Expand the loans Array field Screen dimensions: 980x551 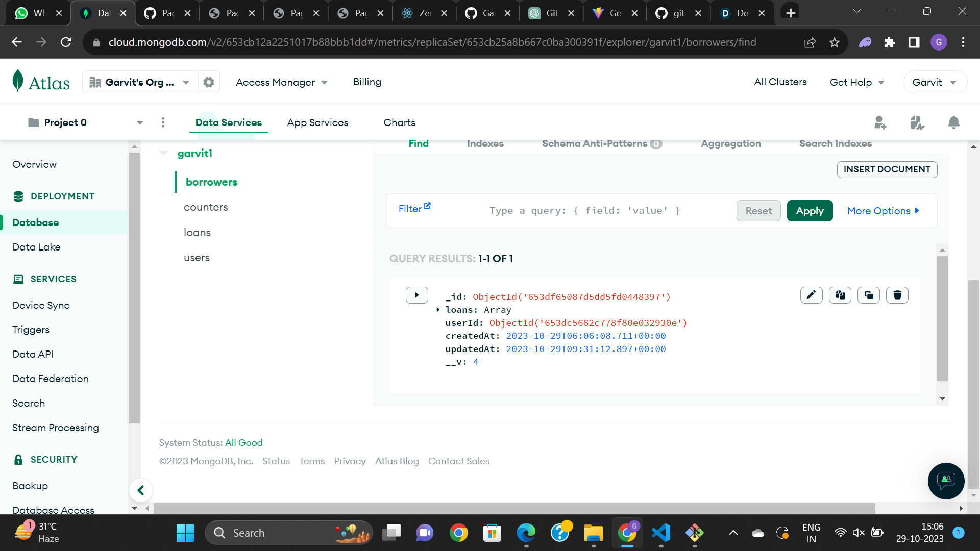pyautogui.click(x=438, y=310)
